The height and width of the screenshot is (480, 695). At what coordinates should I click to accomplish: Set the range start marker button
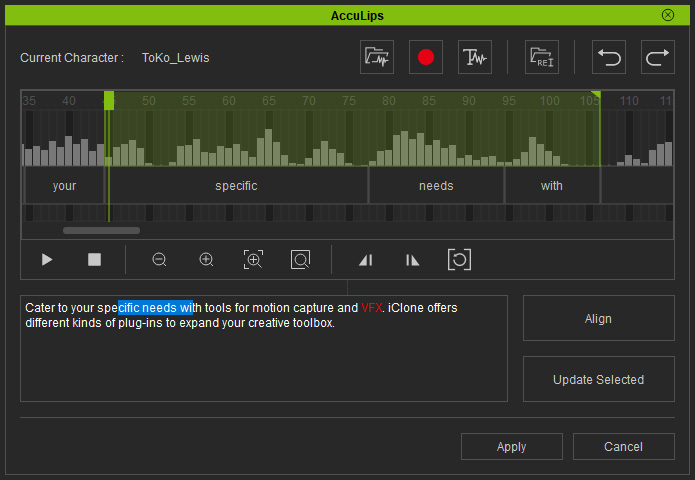click(365, 259)
